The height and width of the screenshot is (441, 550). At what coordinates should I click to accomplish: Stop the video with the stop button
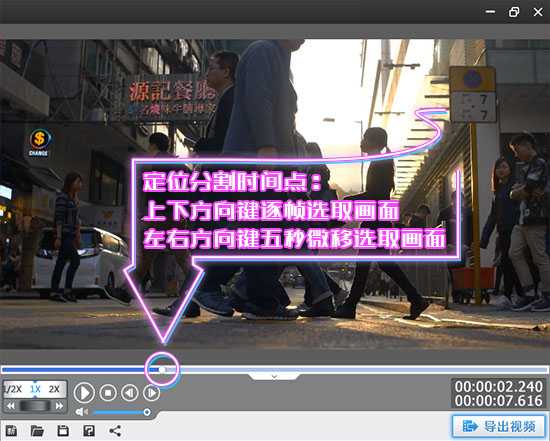[108, 393]
